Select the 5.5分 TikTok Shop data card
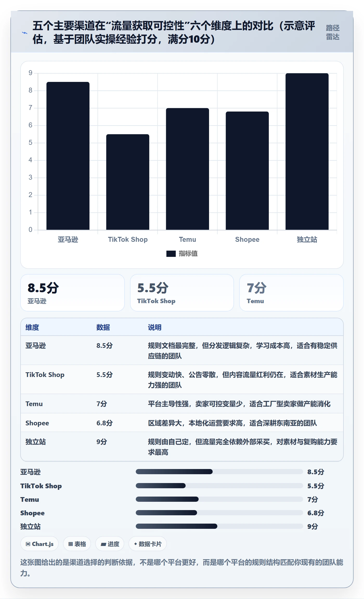364x599 pixels. tap(182, 293)
